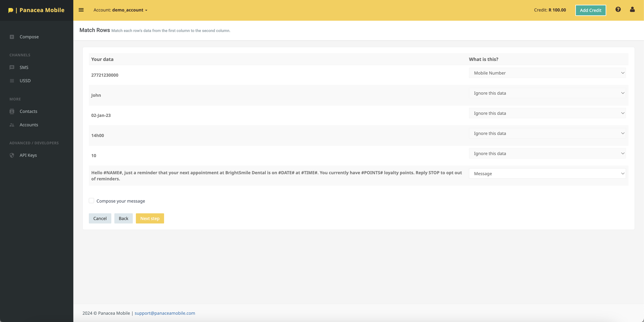Click the Compose plus icon in sidebar
Image resolution: width=644 pixels, height=322 pixels.
tap(12, 37)
